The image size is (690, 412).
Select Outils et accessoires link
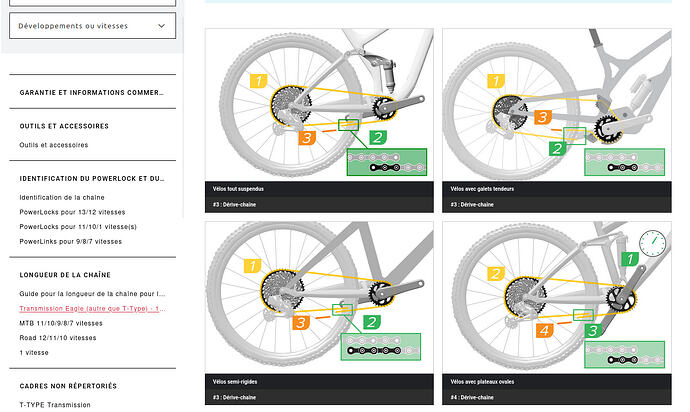coord(54,145)
